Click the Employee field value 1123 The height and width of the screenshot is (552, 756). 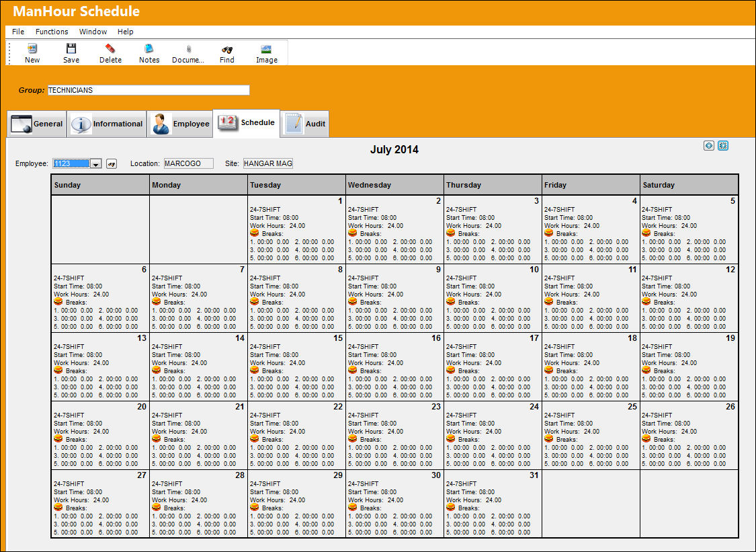pyautogui.click(x=71, y=163)
